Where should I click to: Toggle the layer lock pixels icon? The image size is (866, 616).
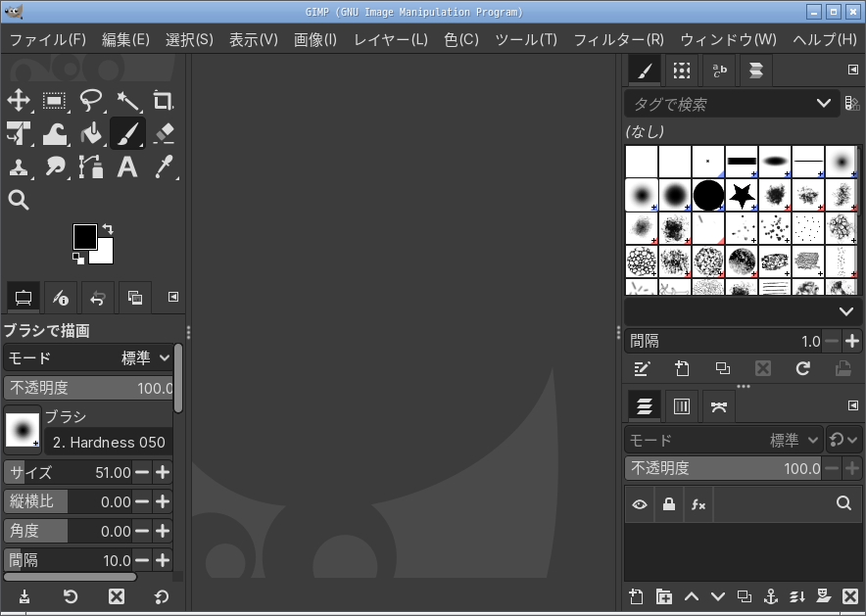tap(669, 504)
